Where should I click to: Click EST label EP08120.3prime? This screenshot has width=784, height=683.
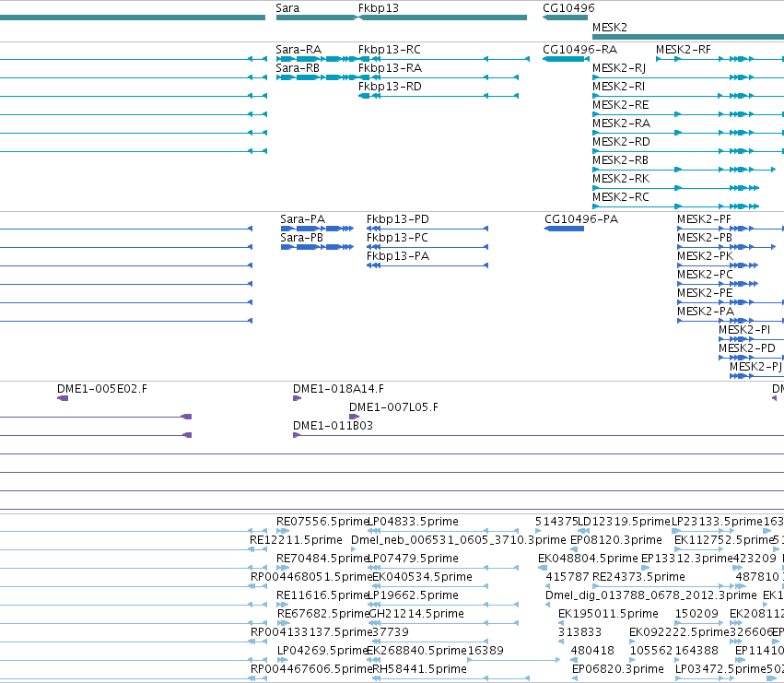(x=616, y=540)
